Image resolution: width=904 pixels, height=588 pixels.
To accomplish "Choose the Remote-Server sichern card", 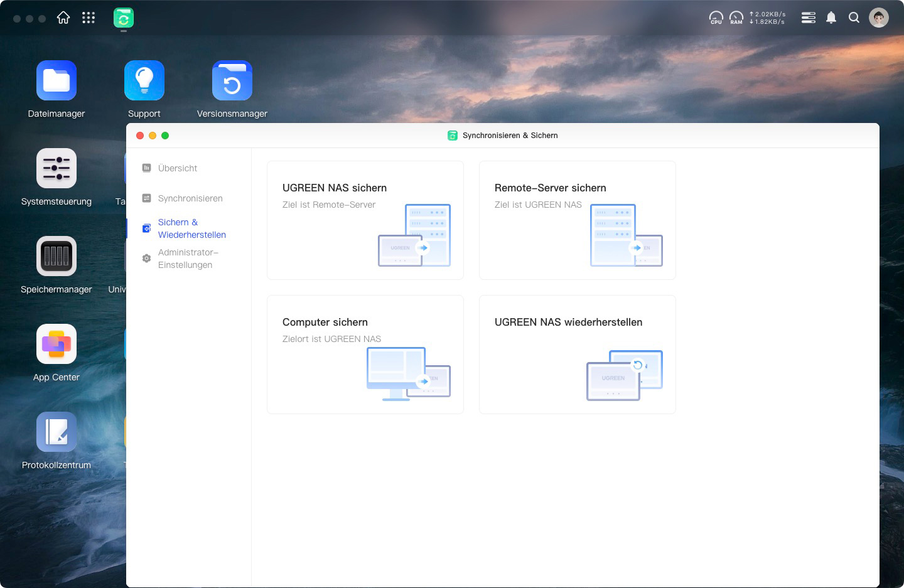I will pos(578,220).
